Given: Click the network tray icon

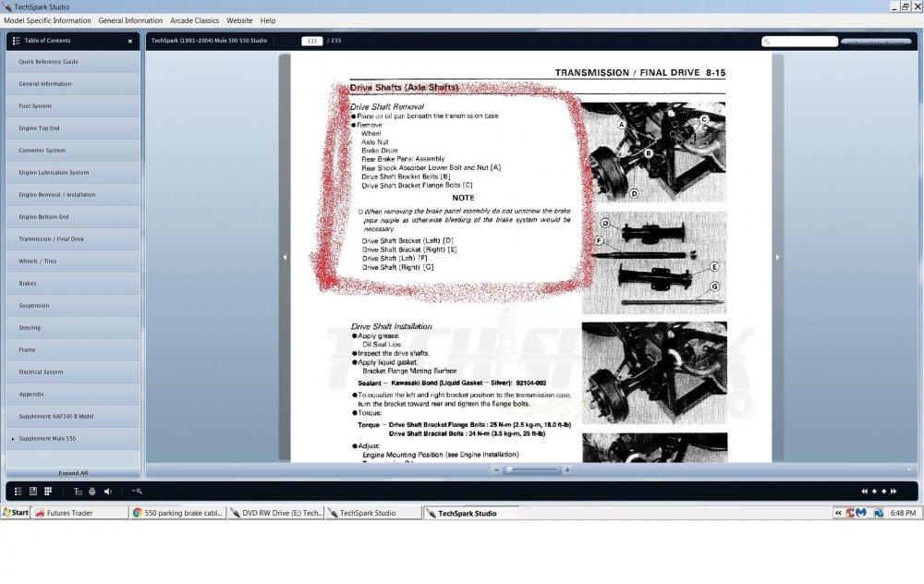Looking at the screenshot, I should pos(878,513).
